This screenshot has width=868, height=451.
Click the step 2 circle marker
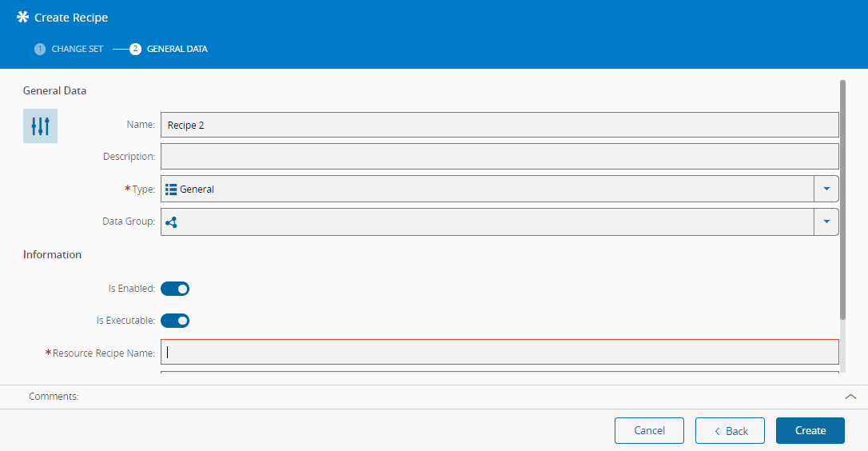click(x=136, y=49)
